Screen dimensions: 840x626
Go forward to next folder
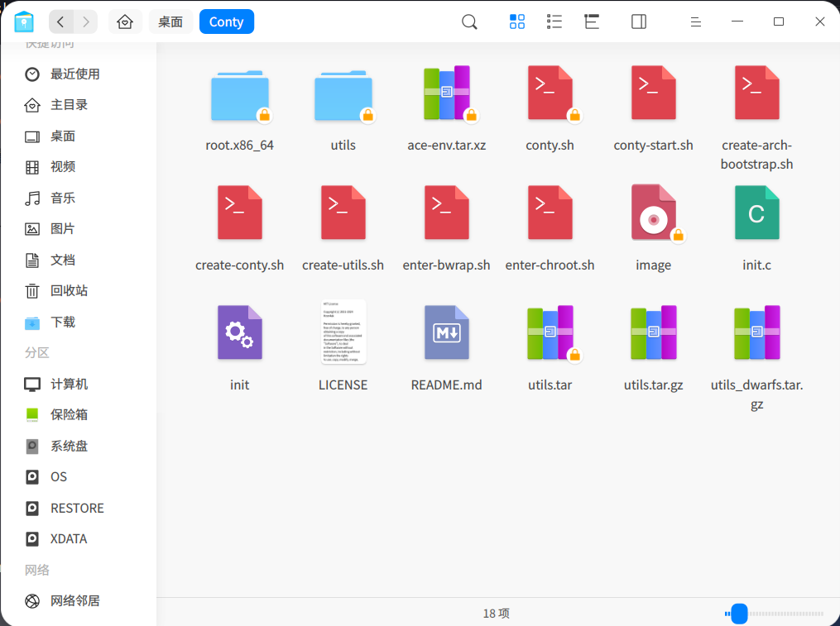[x=86, y=22]
